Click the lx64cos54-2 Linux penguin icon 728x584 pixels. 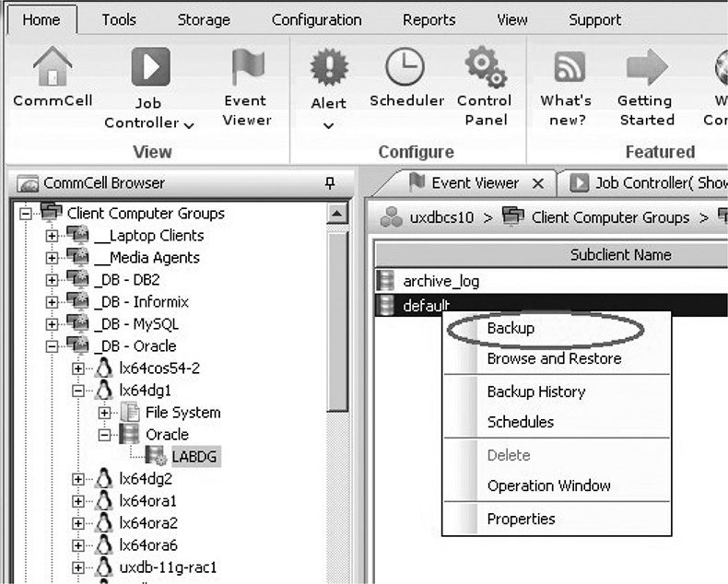(x=104, y=368)
